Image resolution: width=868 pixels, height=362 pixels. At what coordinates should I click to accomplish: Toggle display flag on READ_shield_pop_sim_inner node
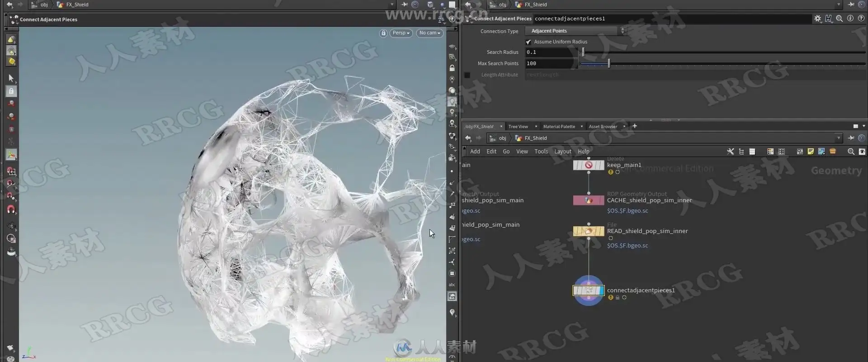click(601, 231)
